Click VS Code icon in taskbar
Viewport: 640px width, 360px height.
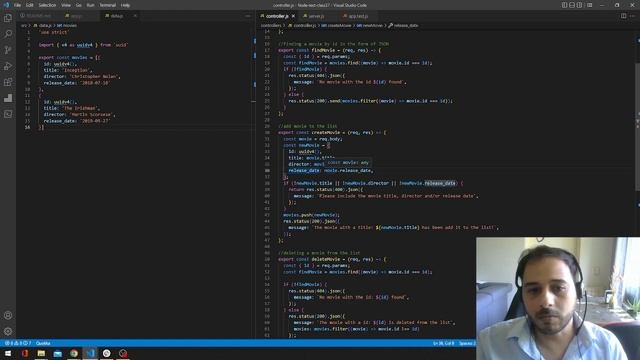90,353
